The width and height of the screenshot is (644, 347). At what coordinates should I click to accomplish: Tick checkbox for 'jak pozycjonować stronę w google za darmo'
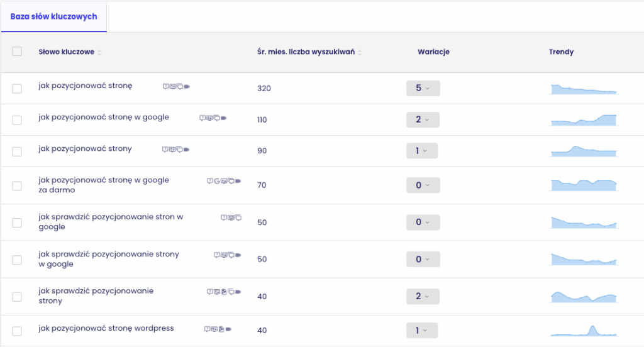[17, 185]
